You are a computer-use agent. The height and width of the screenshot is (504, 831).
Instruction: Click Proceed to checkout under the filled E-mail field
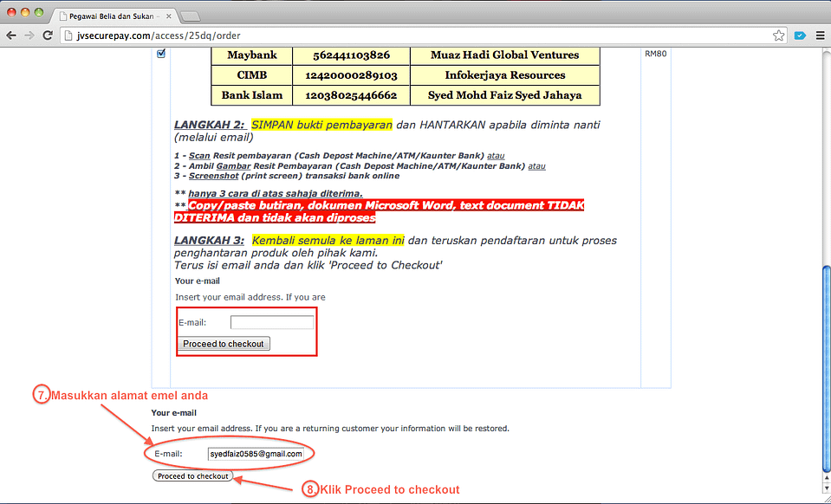tap(193, 476)
